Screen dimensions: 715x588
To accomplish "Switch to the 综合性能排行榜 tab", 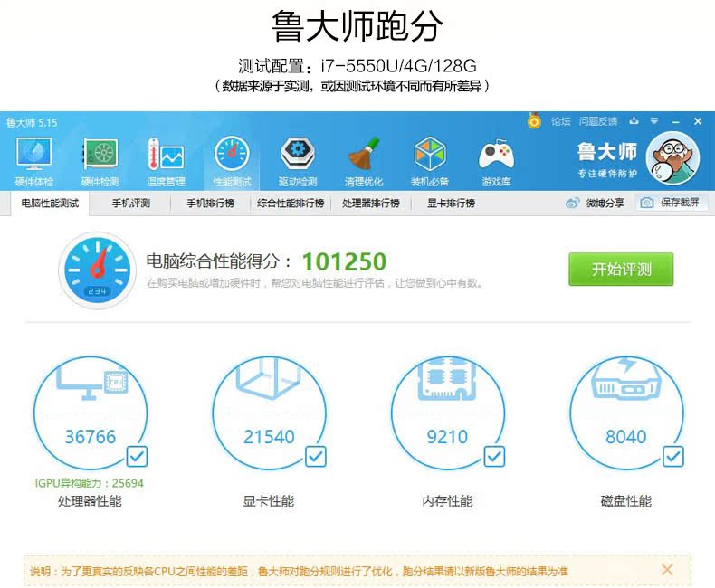I will click(291, 204).
